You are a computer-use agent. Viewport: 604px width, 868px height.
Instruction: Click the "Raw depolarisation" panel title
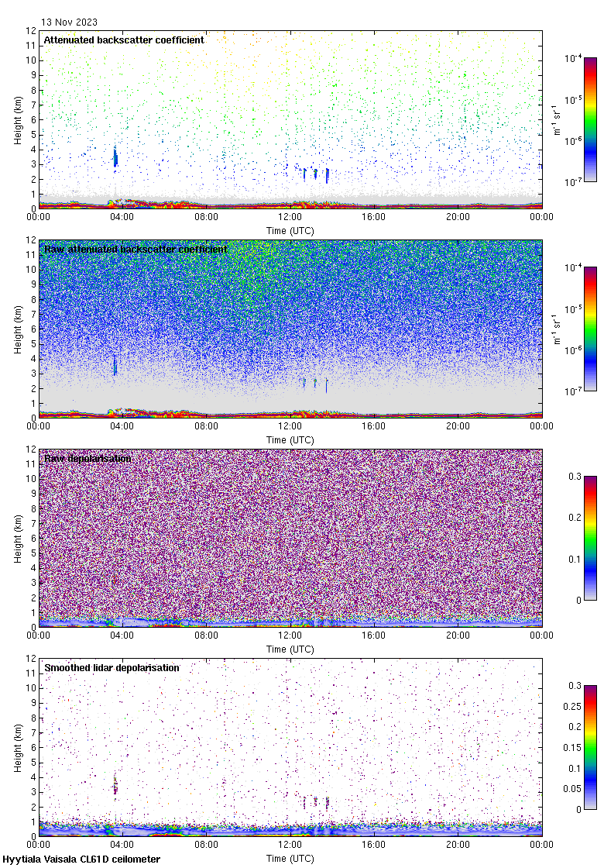(88, 458)
